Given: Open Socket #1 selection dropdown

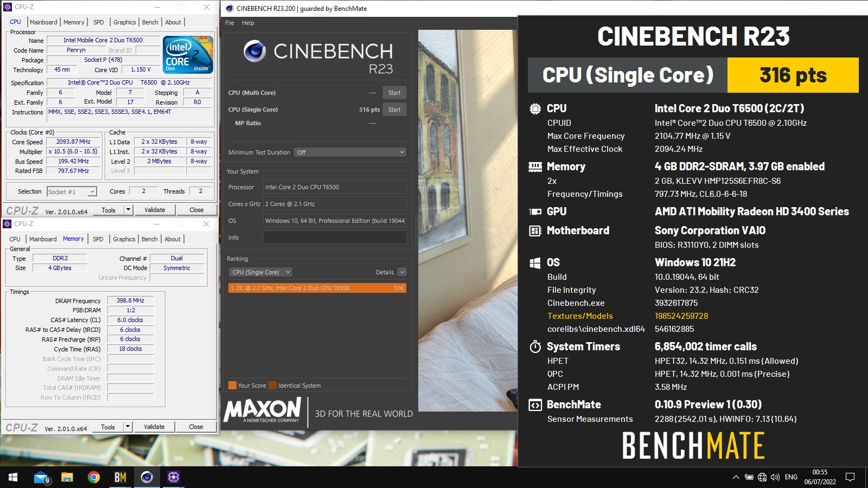Looking at the screenshot, I should click(x=72, y=191).
